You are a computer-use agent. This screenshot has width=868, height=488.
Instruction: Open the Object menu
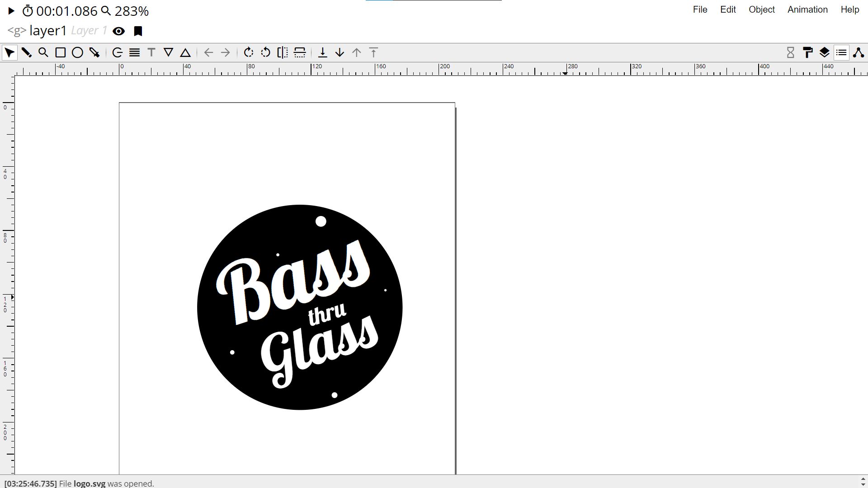click(x=761, y=9)
